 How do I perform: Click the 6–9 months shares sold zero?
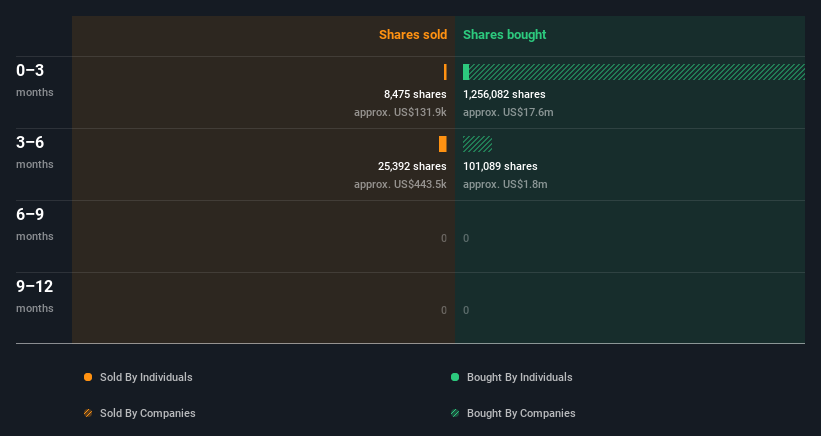443,238
